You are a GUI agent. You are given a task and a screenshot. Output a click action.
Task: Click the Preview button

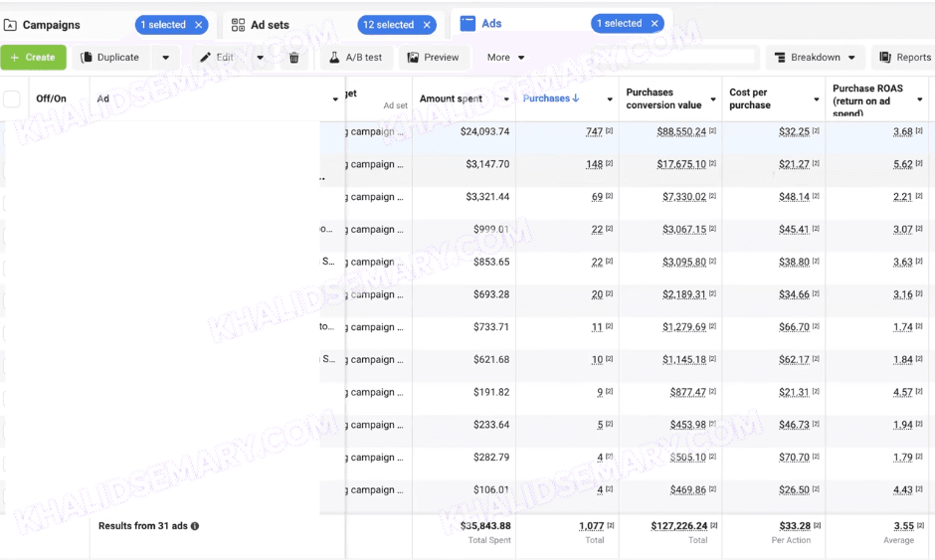coord(434,58)
